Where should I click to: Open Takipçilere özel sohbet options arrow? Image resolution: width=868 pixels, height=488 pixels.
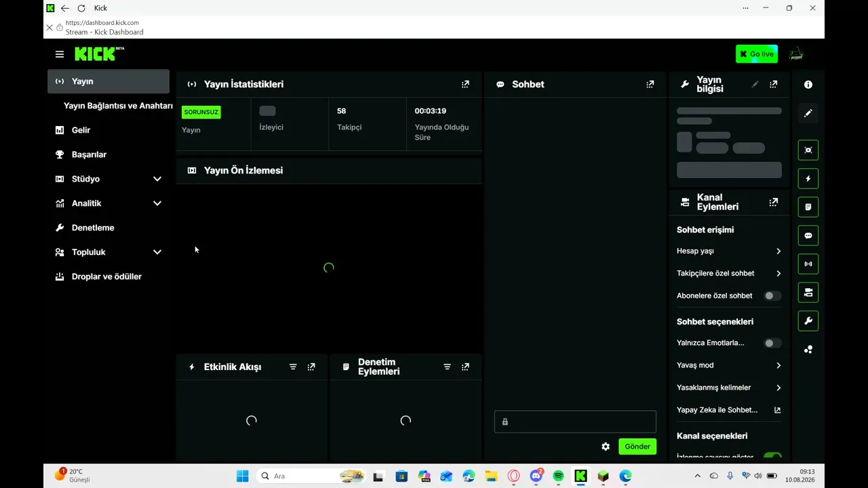778,273
